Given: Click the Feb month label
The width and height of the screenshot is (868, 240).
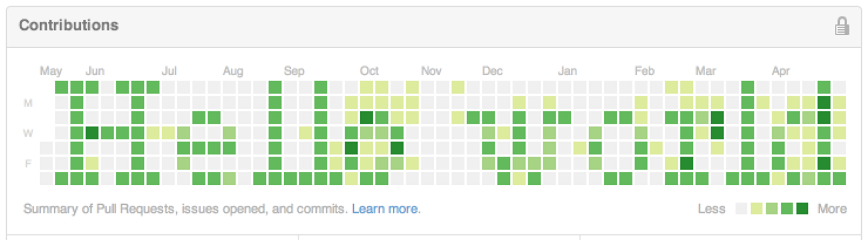Looking at the screenshot, I should (x=644, y=71).
